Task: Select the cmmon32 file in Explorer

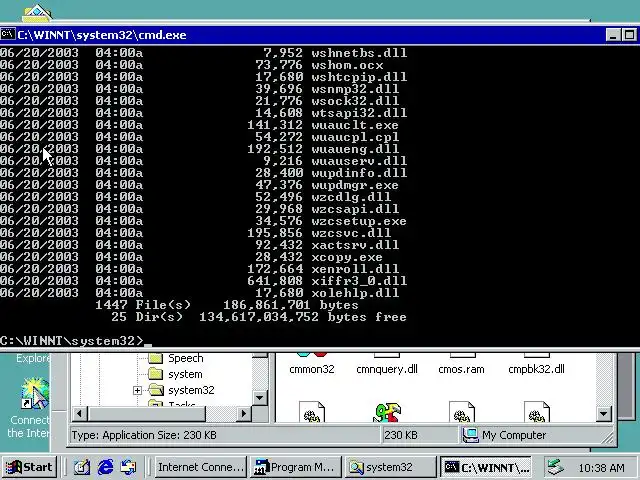Action: pos(312,369)
